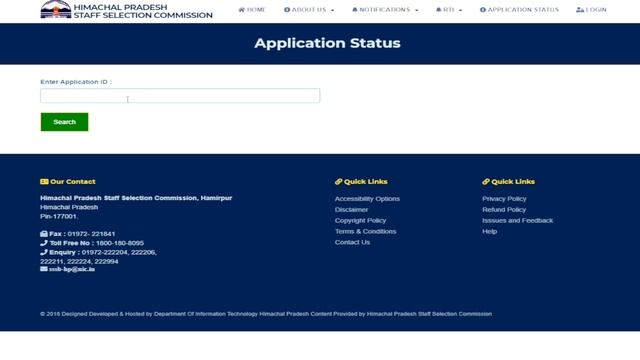Open the RTI menu

click(449, 9)
